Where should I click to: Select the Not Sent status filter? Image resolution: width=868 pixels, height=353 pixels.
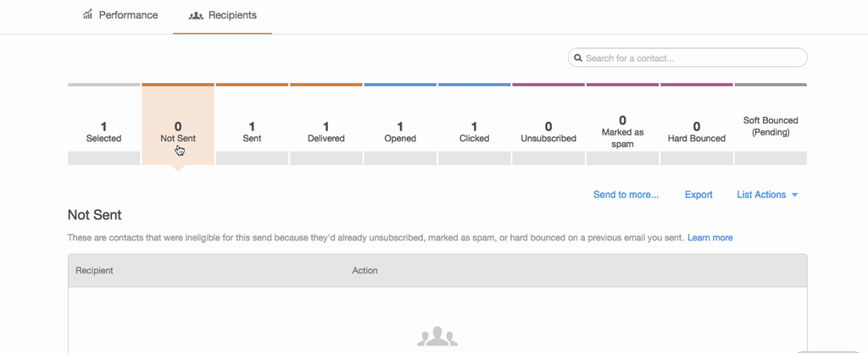tap(178, 132)
